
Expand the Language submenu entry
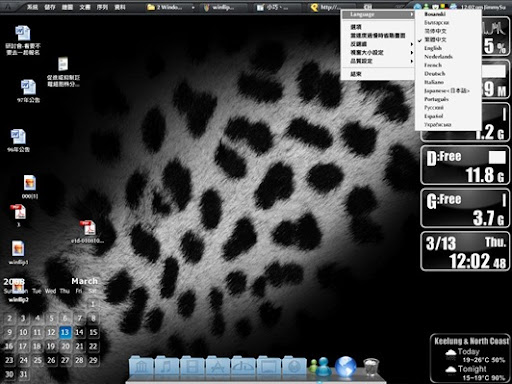pyautogui.click(x=377, y=14)
